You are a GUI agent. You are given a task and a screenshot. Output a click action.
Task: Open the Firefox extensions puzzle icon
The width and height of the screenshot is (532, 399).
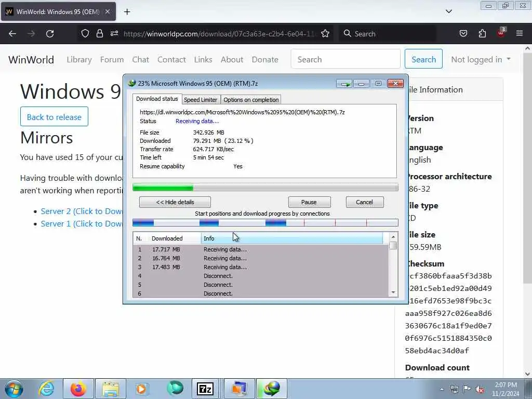482,33
